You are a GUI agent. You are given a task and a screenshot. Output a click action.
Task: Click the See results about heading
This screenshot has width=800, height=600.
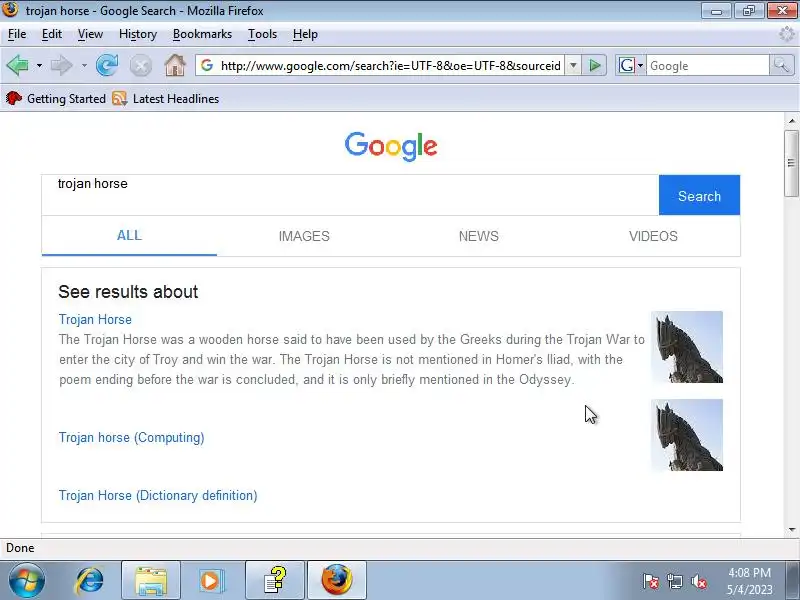point(128,292)
